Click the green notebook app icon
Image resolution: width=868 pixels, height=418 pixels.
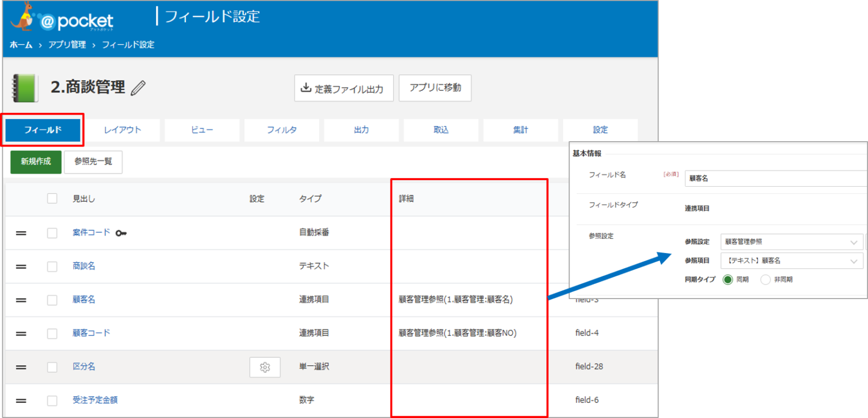[25, 88]
